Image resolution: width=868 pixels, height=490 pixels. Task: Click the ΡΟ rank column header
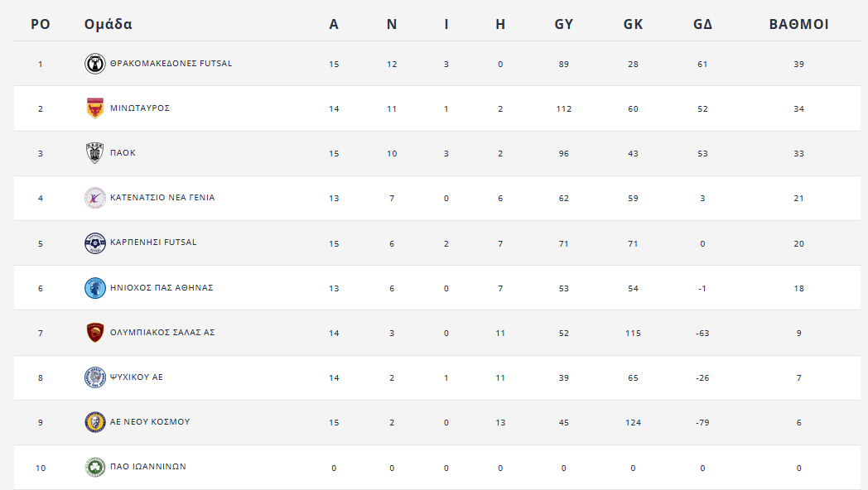click(x=41, y=24)
